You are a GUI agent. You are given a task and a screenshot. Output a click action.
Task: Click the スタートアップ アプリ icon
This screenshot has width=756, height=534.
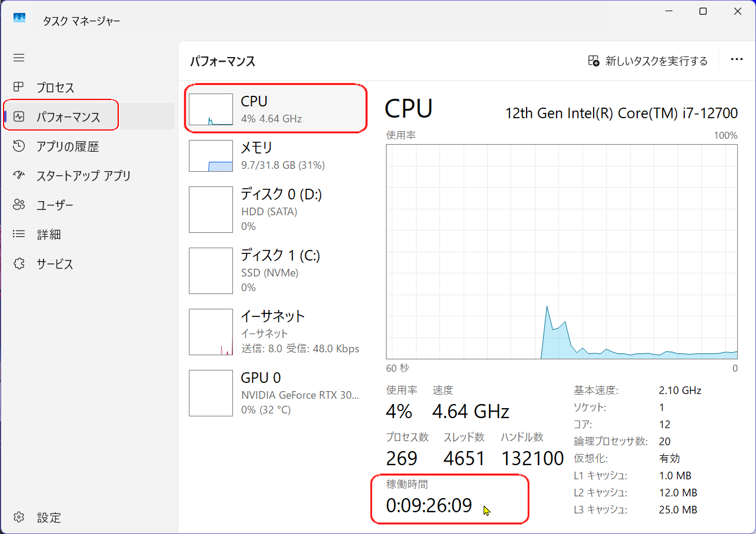pos(19,175)
